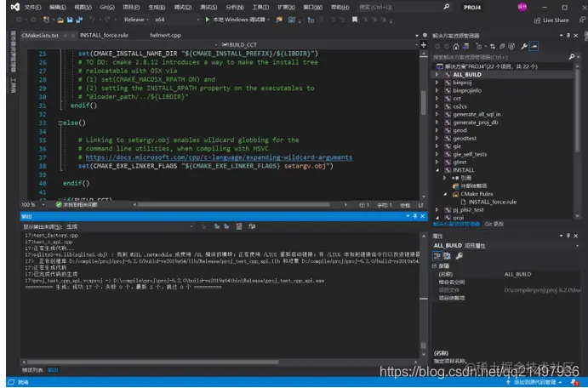Close the CMakeLists.txt tab

[73, 35]
